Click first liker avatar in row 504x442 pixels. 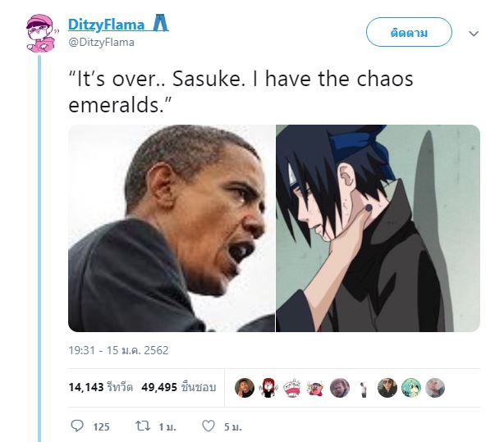(245, 388)
